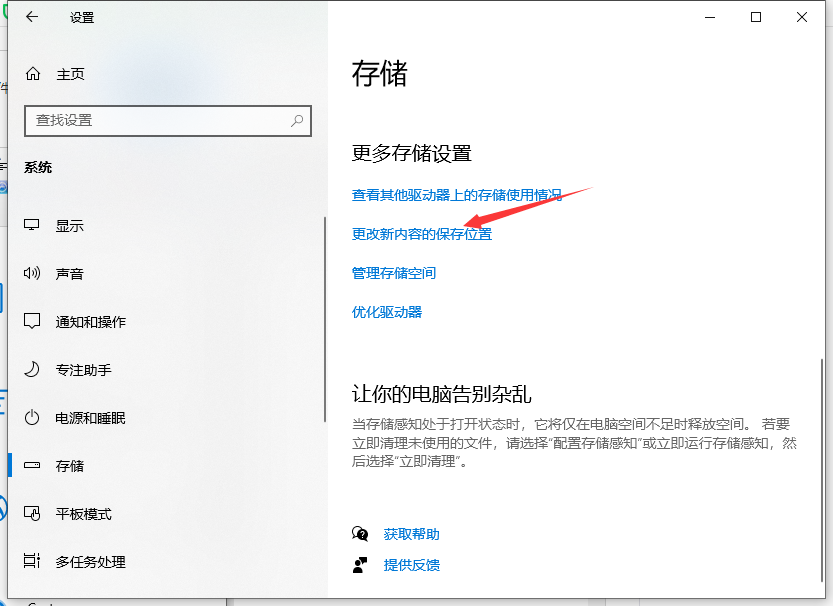Click the Sound speaker icon

tap(32, 274)
